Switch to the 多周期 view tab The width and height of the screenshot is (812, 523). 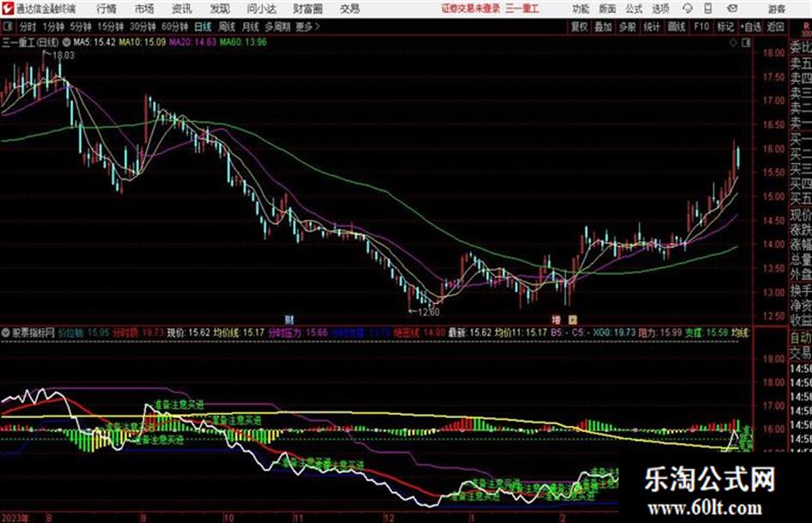[x=277, y=27]
